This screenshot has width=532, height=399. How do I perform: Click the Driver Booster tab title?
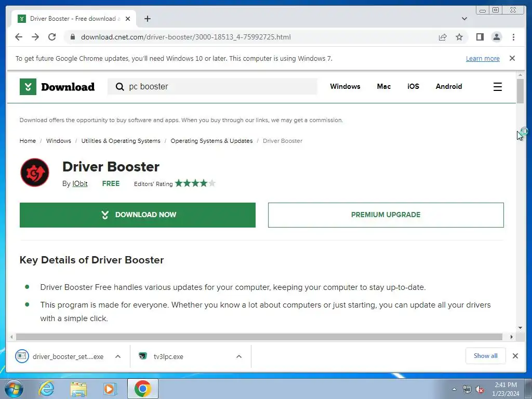coord(75,19)
